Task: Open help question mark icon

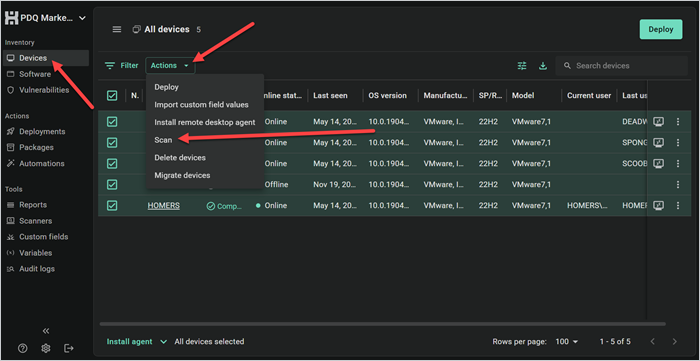Action: tap(22, 348)
